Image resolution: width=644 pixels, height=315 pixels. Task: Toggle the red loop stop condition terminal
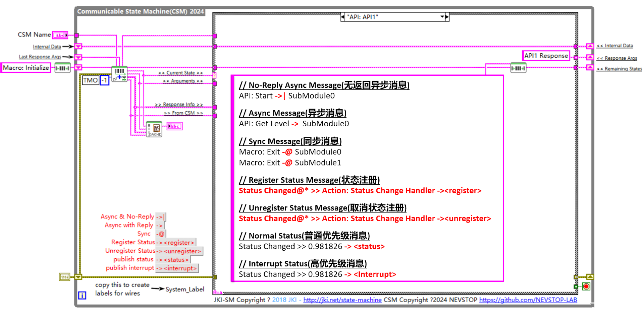click(586, 287)
